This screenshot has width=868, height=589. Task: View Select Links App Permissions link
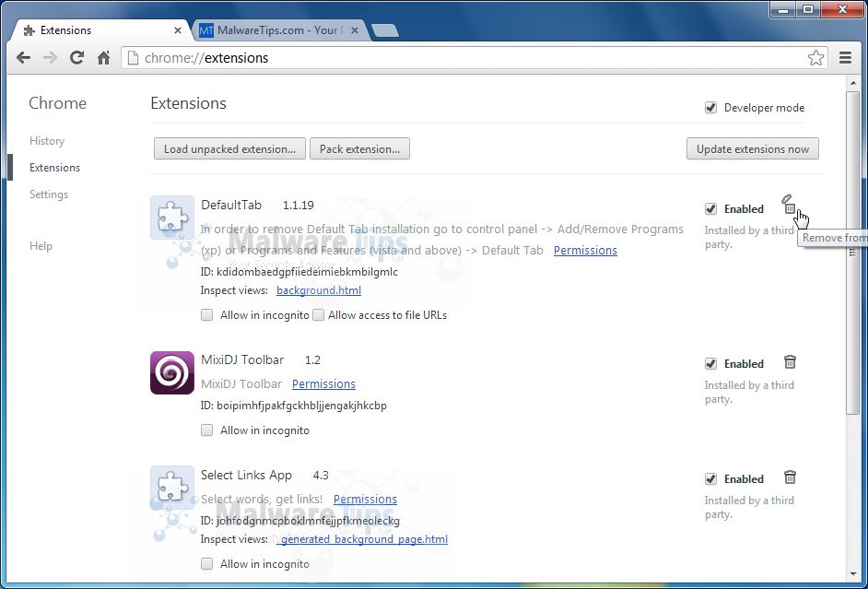tap(366, 499)
